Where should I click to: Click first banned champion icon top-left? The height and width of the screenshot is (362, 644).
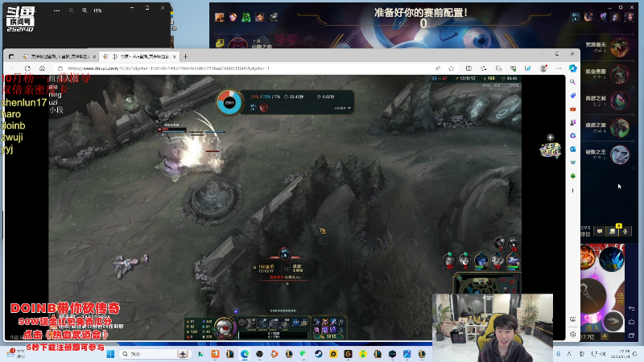(x=219, y=17)
